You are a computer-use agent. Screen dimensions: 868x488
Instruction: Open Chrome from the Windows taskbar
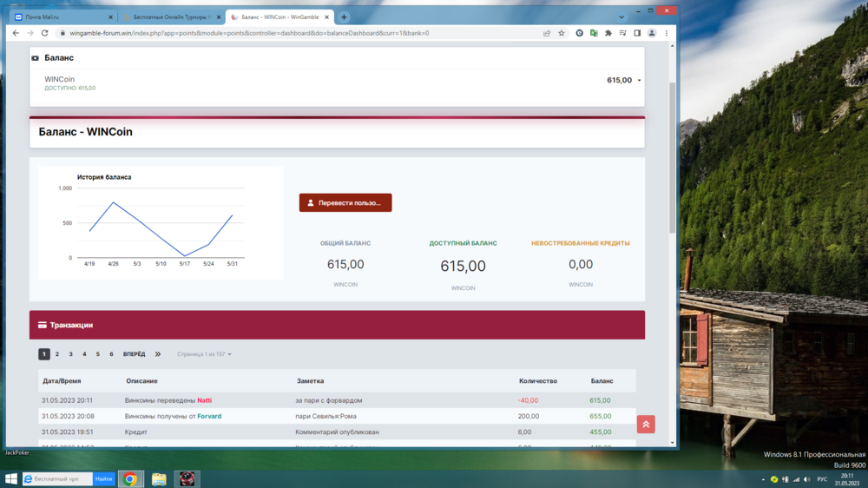pyautogui.click(x=130, y=478)
